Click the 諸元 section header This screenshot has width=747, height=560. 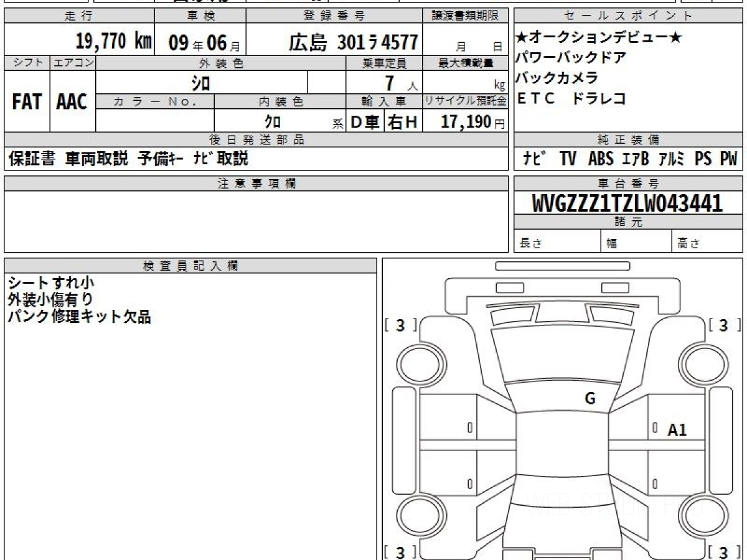(629, 222)
